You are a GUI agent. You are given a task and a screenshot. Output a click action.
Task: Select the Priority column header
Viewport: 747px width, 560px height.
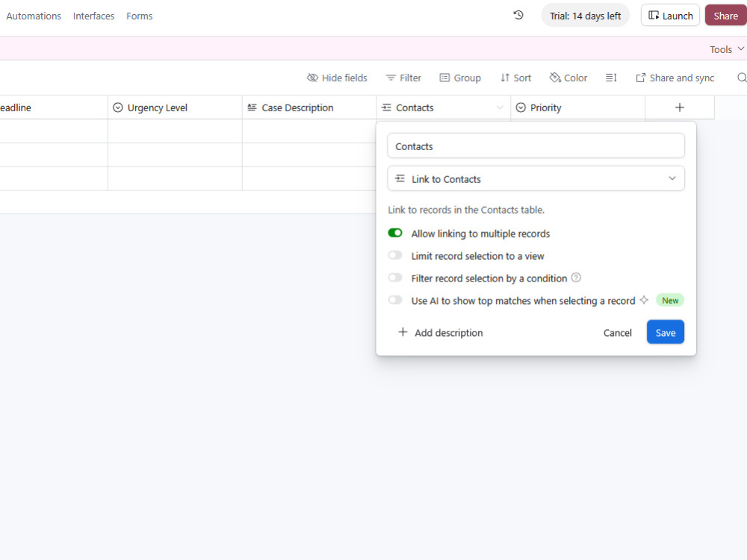click(578, 108)
